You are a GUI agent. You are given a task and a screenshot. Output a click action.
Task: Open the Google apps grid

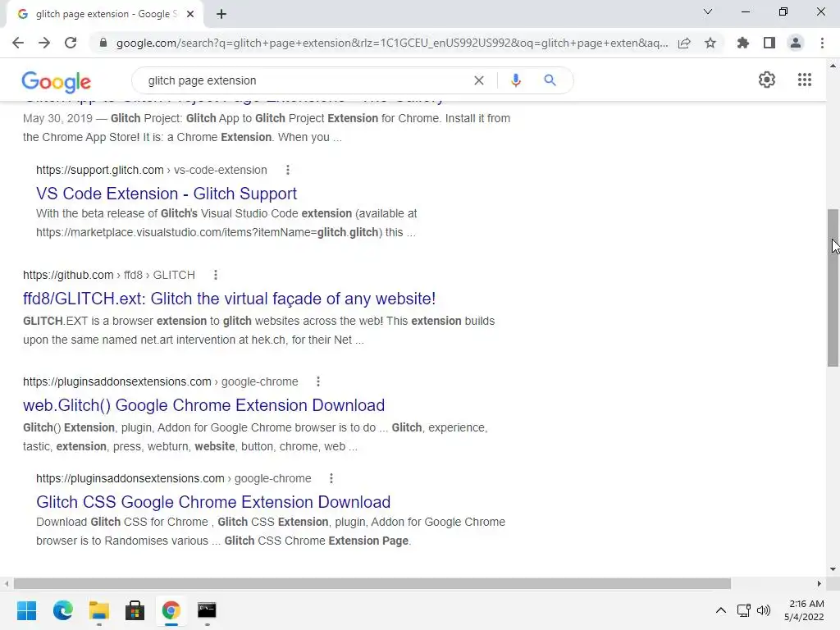(805, 80)
